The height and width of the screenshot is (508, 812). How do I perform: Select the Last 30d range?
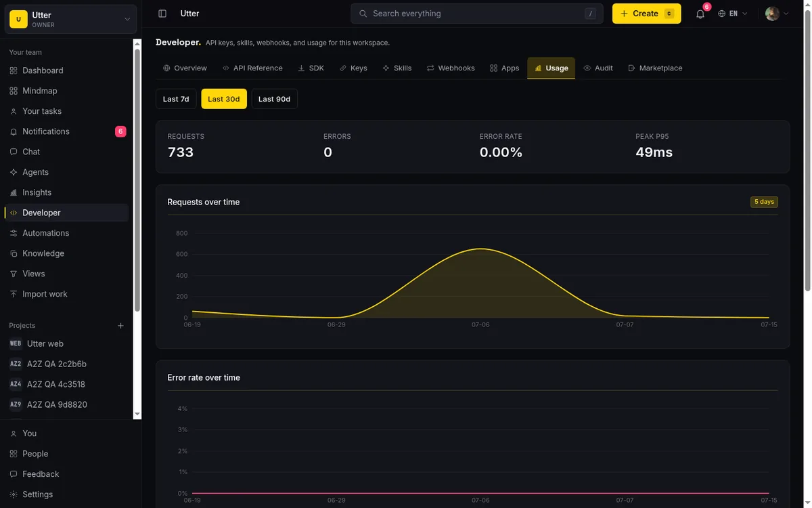click(x=224, y=99)
